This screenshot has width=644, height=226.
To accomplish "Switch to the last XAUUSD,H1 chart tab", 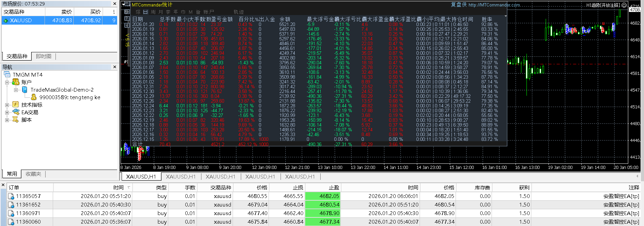I will point(300,177).
